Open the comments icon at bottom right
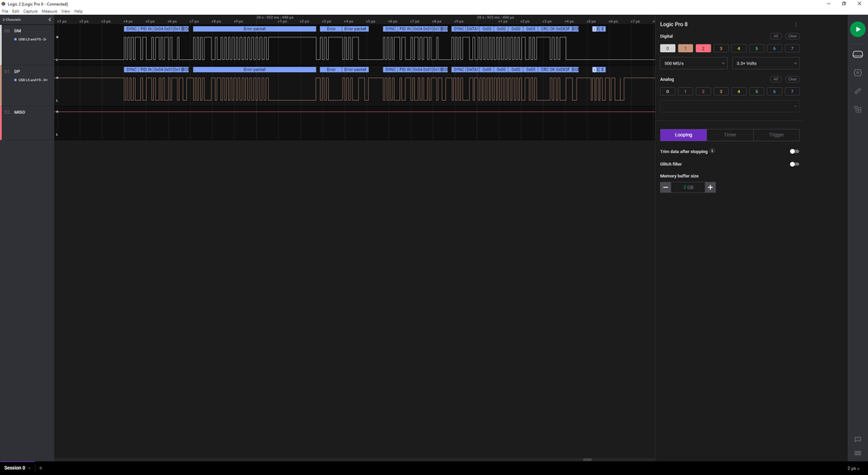This screenshot has width=868, height=475. (x=858, y=439)
